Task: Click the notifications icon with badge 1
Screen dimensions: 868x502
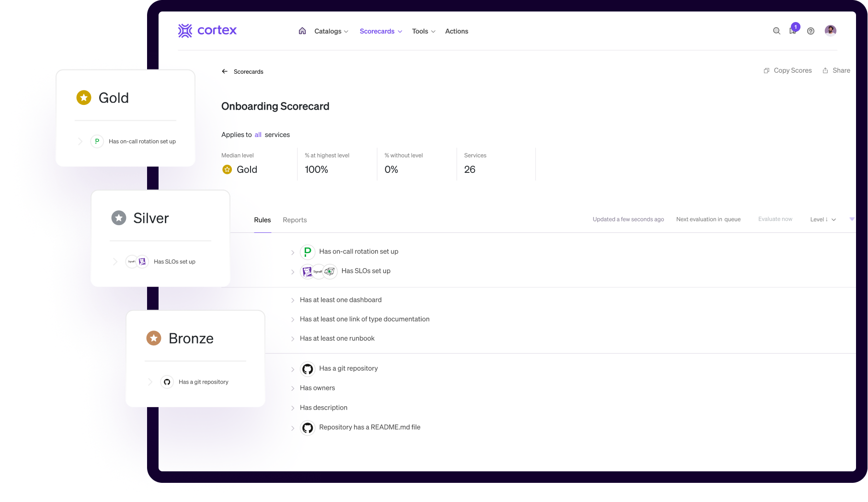Action: tap(792, 31)
